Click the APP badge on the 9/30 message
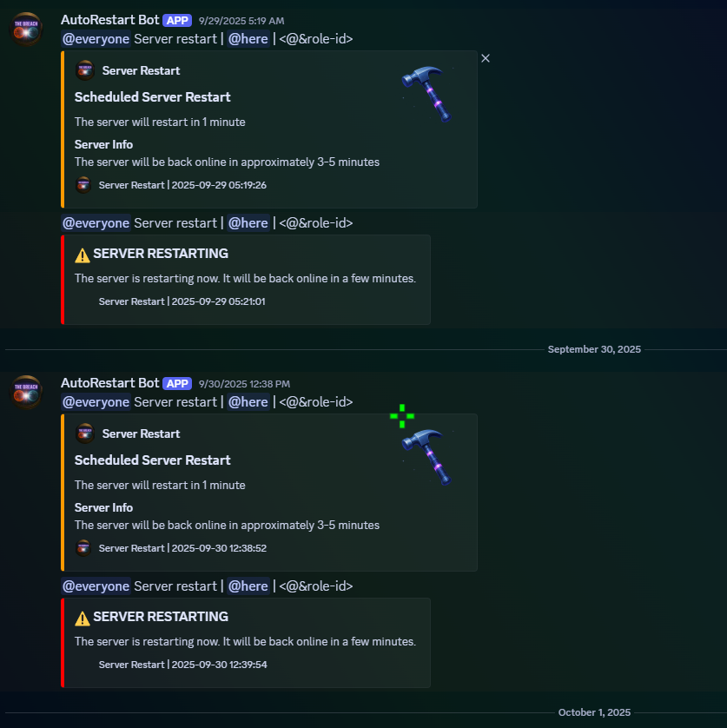727x728 pixels. [x=177, y=383]
